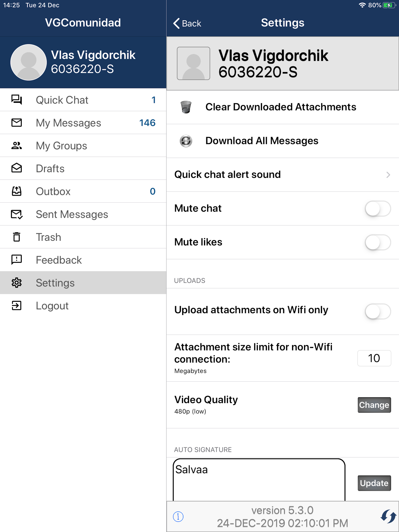
Task: Tap the Sent Messages checked-envelope icon
Action: pyautogui.click(x=17, y=214)
